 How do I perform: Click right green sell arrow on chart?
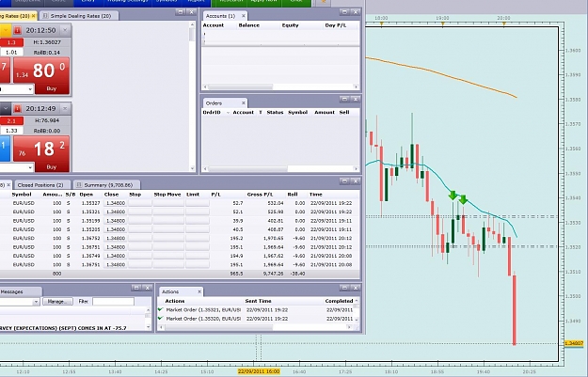[464, 199]
